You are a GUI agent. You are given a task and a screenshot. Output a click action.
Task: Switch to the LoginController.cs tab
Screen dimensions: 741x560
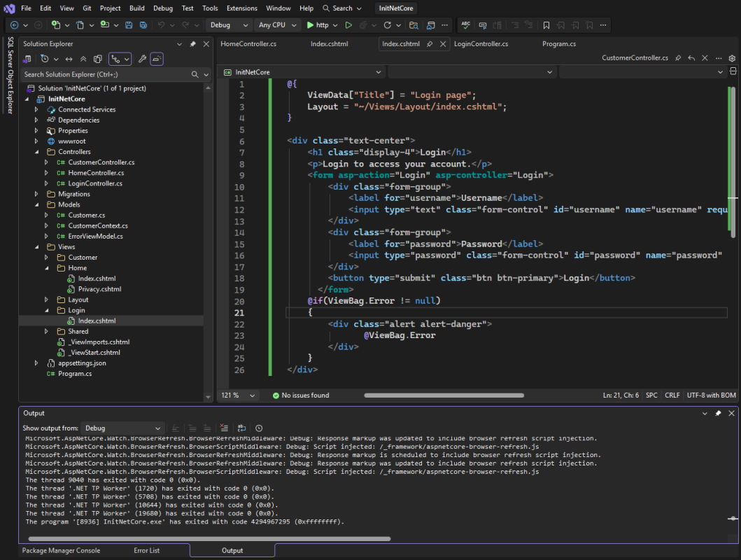pos(481,43)
